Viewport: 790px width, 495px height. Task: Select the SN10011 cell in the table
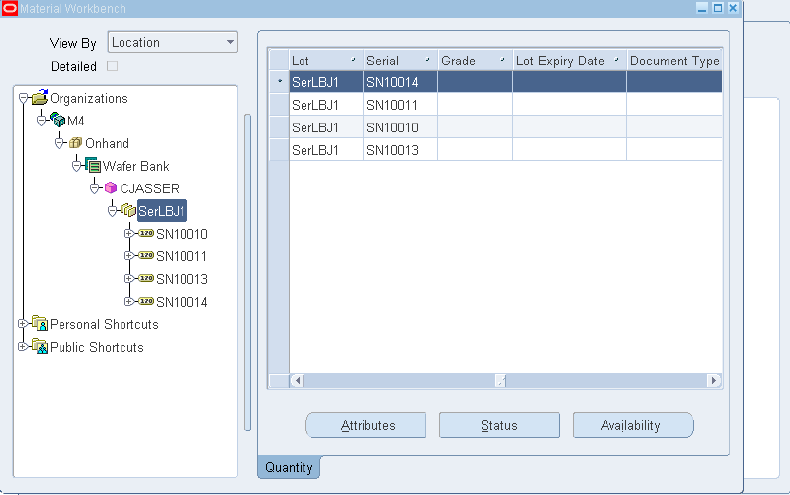point(400,105)
